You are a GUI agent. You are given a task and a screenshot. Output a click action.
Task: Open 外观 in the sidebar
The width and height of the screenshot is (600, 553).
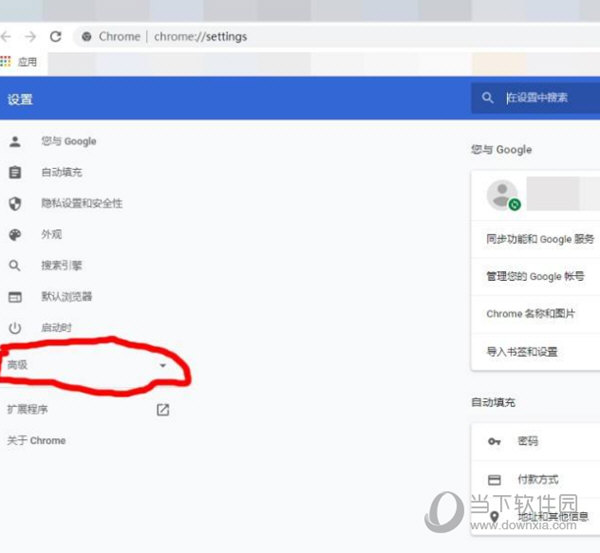click(x=52, y=234)
